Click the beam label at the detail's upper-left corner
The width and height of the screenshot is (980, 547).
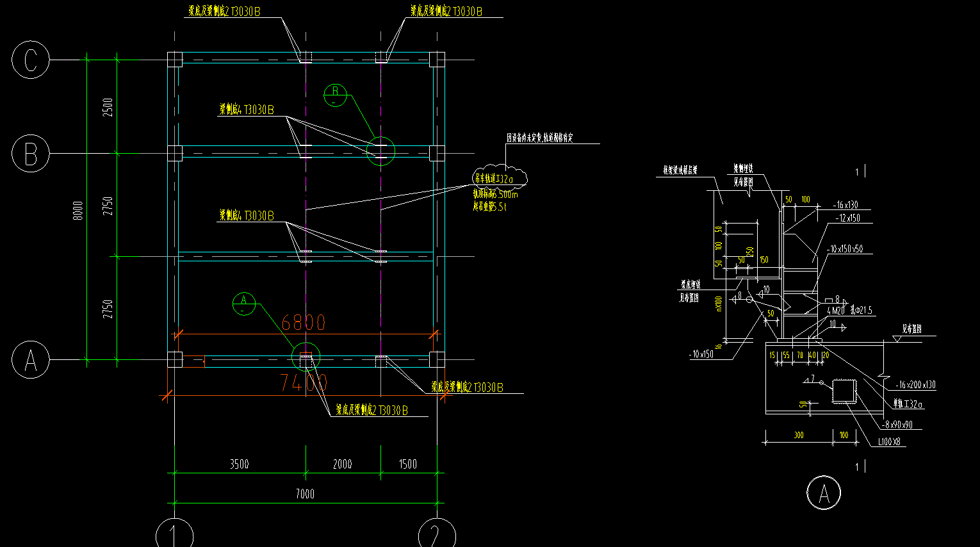tap(680, 170)
